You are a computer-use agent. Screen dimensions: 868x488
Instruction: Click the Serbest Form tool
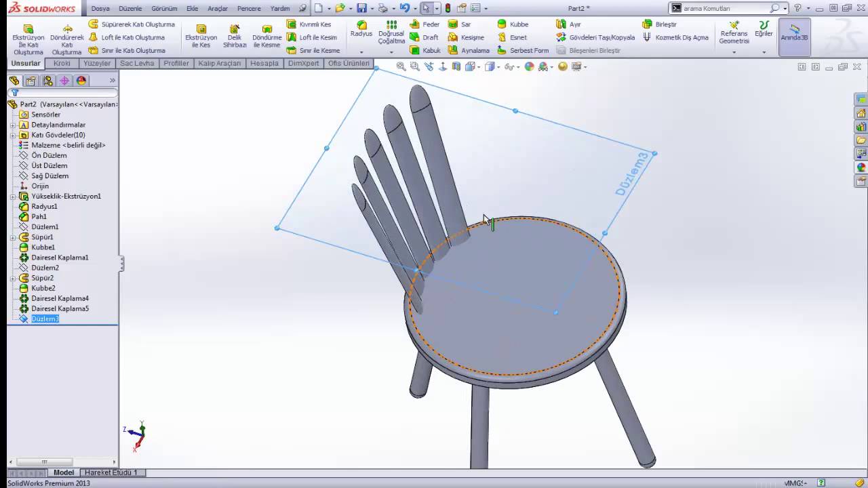pyautogui.click(x=523, y=50)
